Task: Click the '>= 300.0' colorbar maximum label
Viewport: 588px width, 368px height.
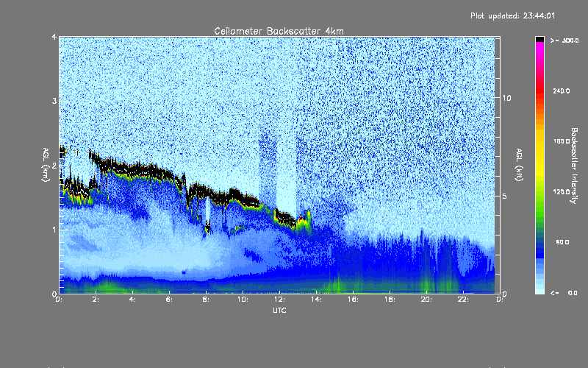Action: 564,40
